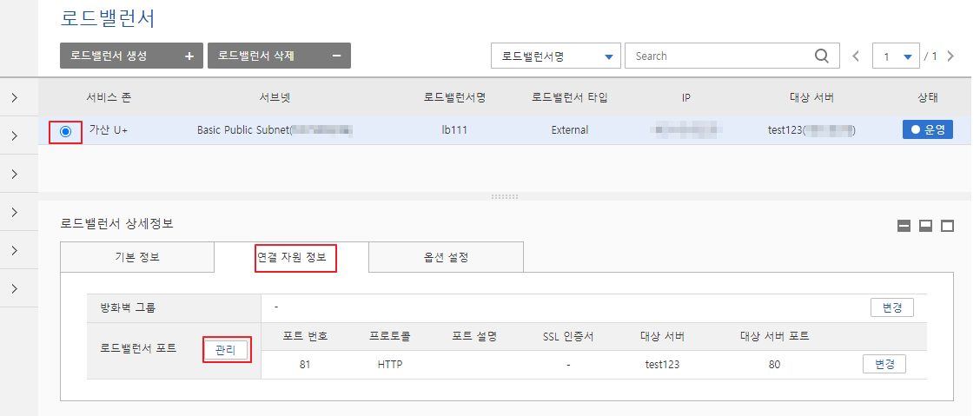The width and height of the screenshot is (980, 416).
Task: Click the 방화벽 그룹 label
Action: [x=128, y=307]
